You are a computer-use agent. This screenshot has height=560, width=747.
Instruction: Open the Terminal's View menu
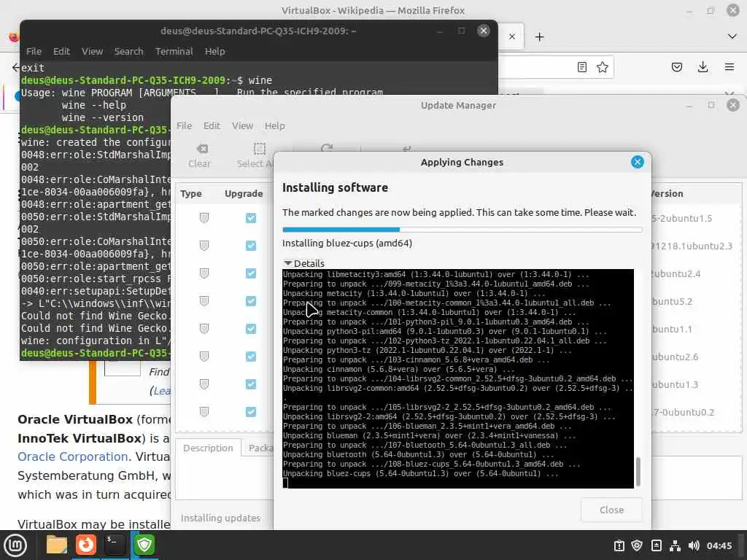(92, 52)
